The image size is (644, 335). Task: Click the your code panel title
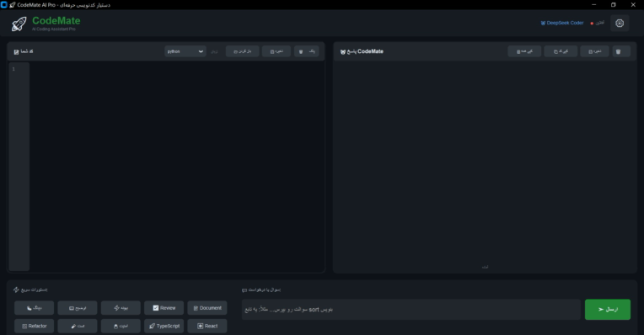coord(24,51)
